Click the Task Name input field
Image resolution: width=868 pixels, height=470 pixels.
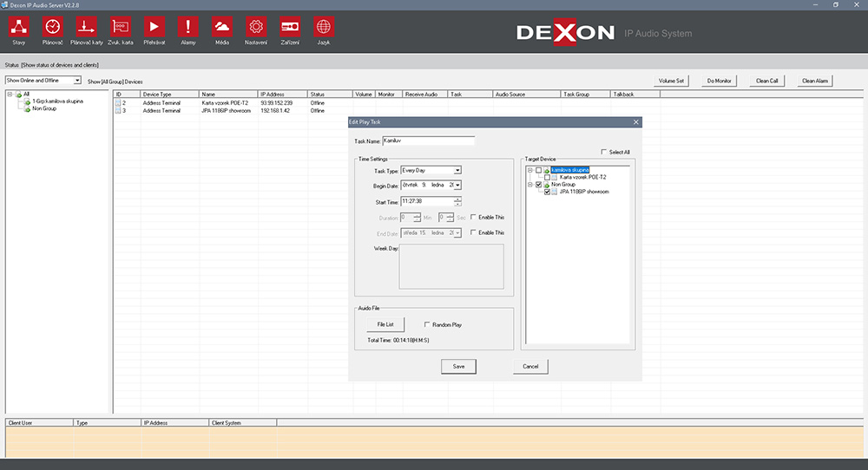428,140
